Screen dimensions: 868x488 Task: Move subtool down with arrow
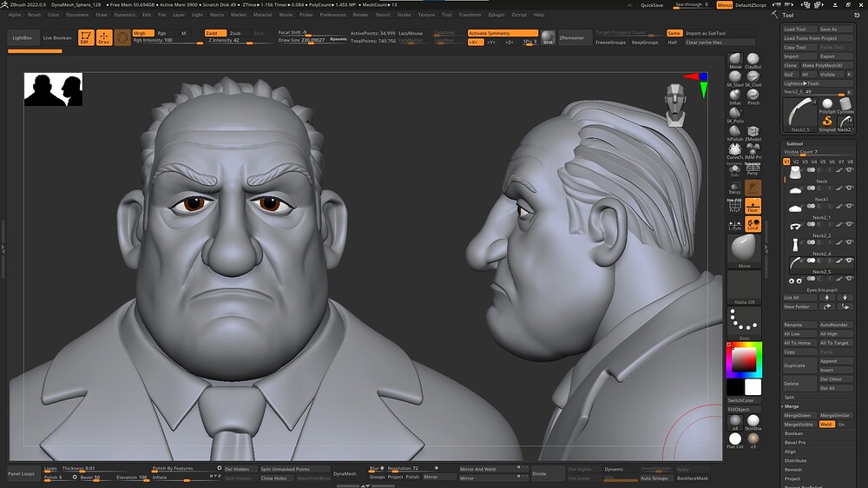click(845, 298)
